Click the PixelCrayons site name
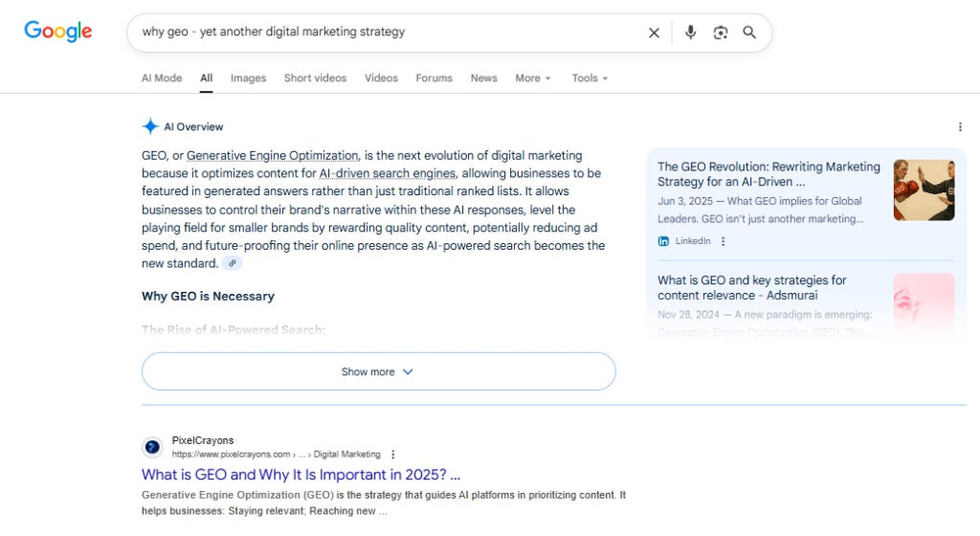Viewport: 980px width, 536px height. (203, 440)
